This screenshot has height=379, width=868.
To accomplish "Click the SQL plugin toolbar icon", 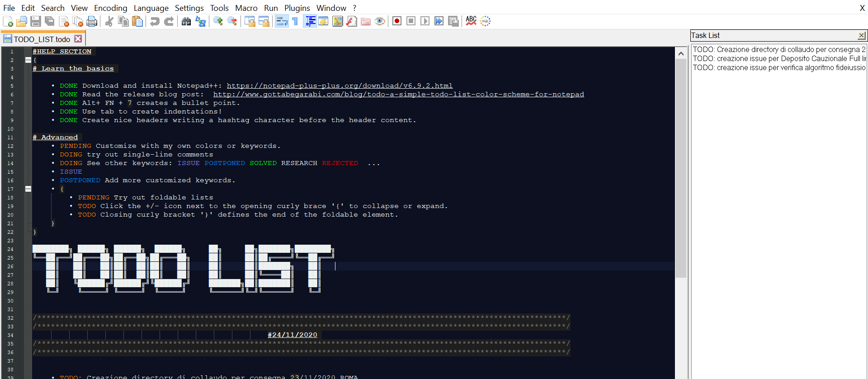I will (x=485, y=21).
